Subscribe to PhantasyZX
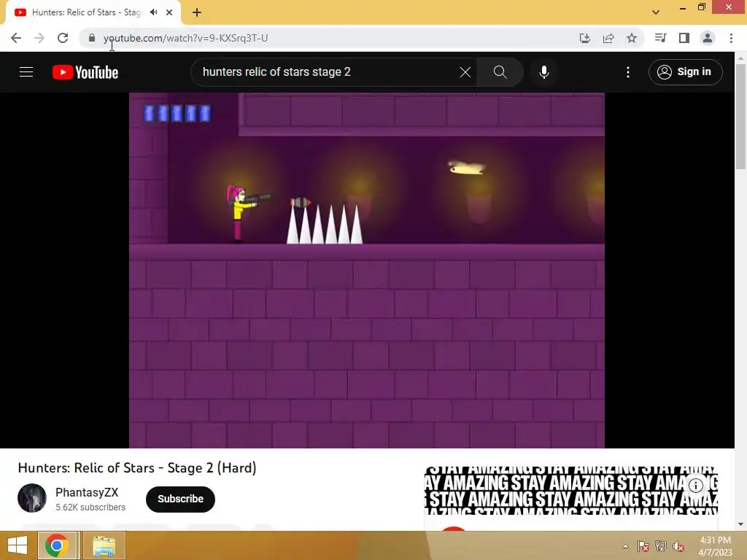747x560 pixels. (x=181, y=499)
